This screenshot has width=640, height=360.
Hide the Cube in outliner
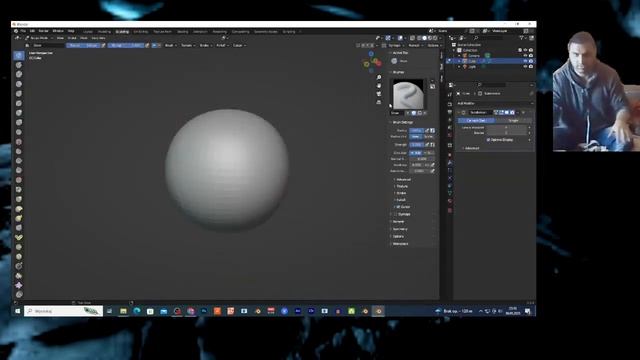pos(525,61)
